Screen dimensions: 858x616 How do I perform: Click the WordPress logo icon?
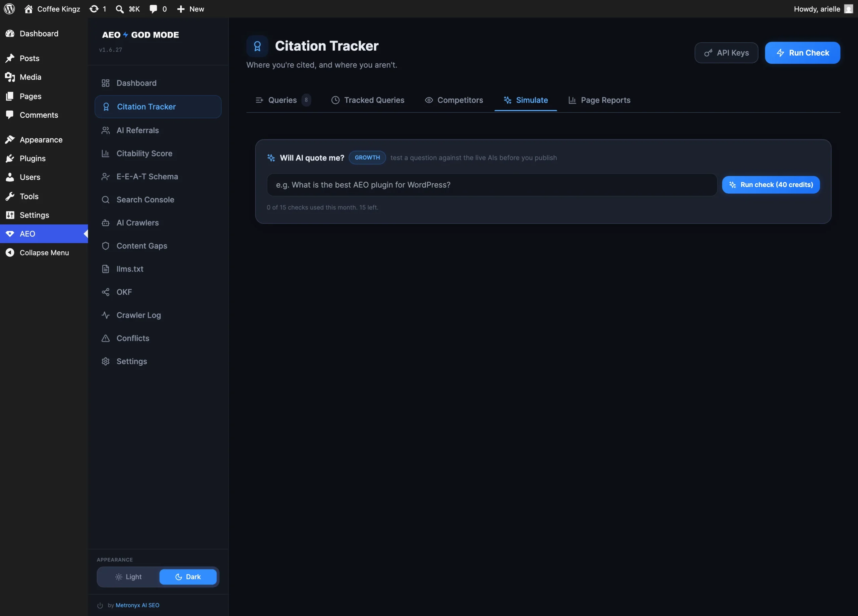(9, 9)
